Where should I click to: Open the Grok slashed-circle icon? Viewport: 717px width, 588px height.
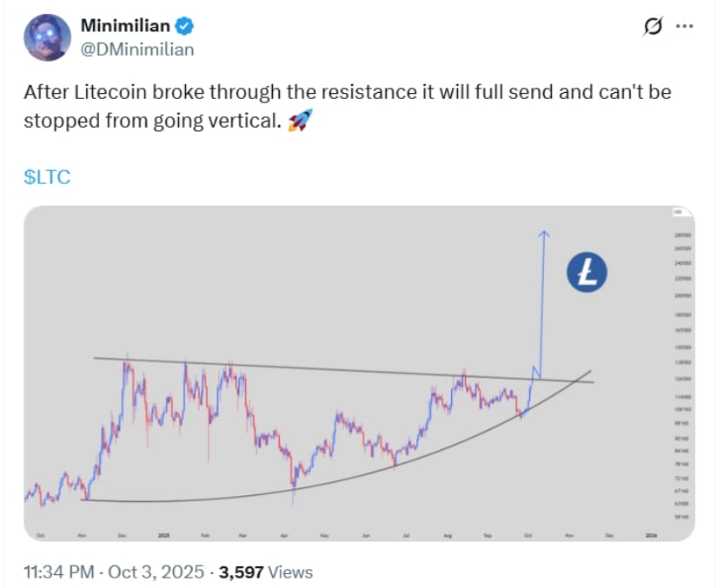[x=652, y=27]
